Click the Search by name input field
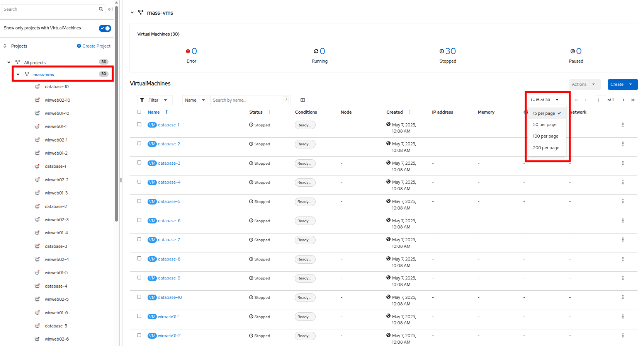Image resolution: width=644 pixels, height=346 pixels. tap(247, 100)
